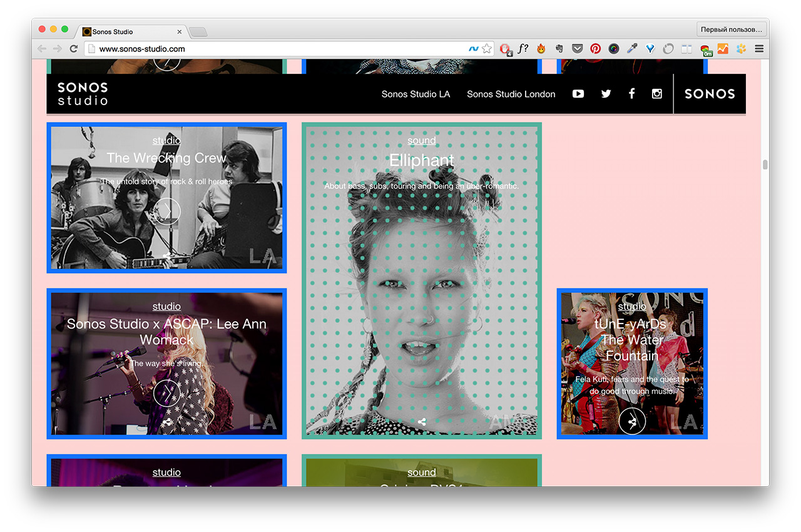This screenshot has width=801, height=532.
Task: Go forward with the browser forward arrow
Action: [x=58, y=49]
